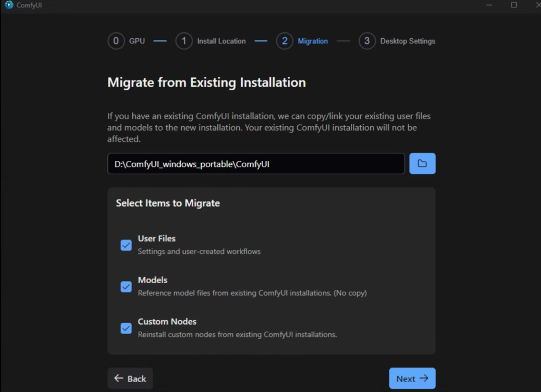The height and width of the screenshot is (392, 541).
Task: Click 'Settings and user-created workflows' text
Action: [199, 251]
